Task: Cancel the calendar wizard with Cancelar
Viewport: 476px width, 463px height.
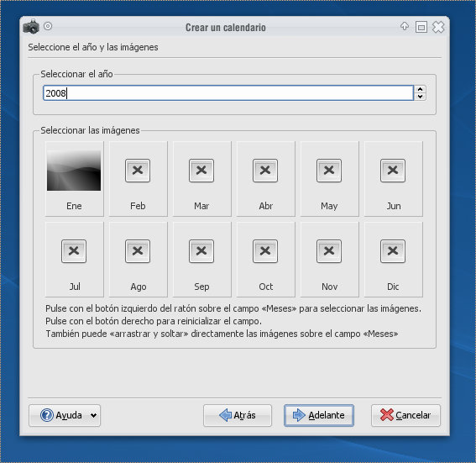Action: coord(405,415)
